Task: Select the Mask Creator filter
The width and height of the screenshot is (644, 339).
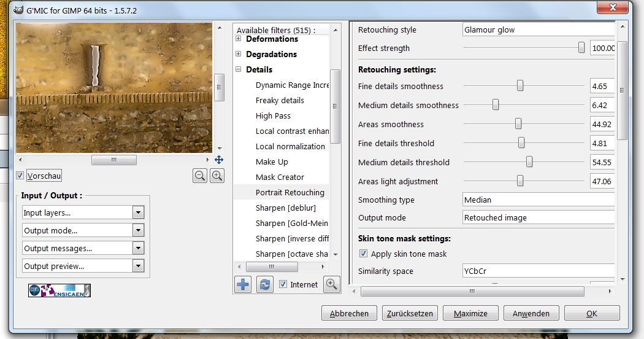Action: click(280, 177)
